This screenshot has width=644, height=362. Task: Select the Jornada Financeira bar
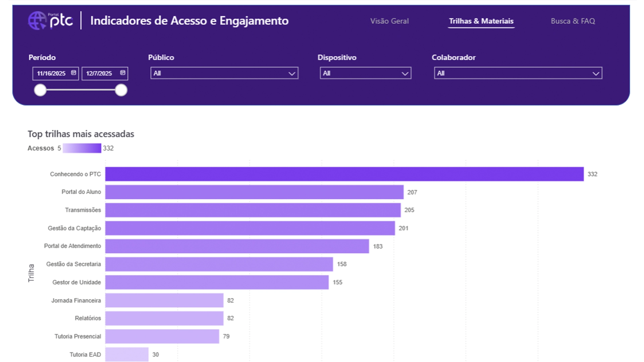164,300
